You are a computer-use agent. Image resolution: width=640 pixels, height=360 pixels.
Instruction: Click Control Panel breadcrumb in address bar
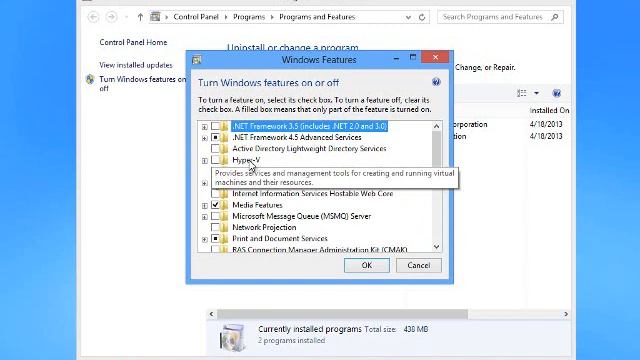pyautogui.click(x=196, y=17)
